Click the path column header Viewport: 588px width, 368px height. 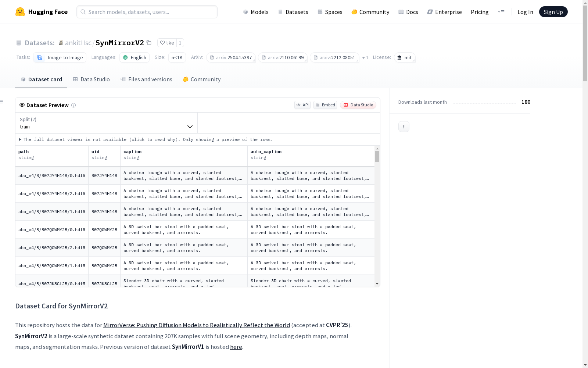[52, 156]
